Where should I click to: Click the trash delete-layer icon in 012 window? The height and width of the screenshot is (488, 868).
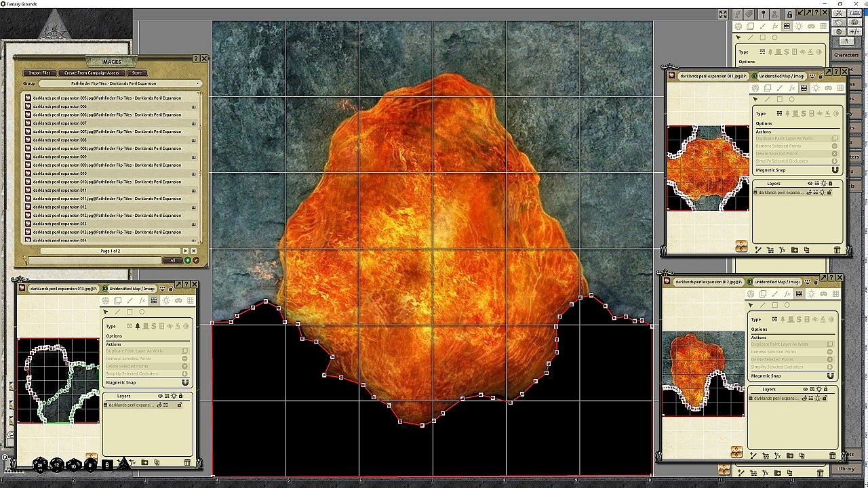(x=833, y=455)
